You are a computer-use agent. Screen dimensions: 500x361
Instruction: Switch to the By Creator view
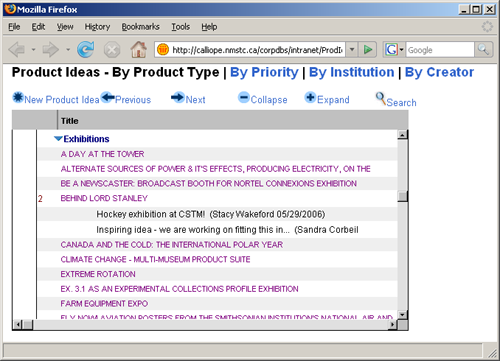coord(439,72)
